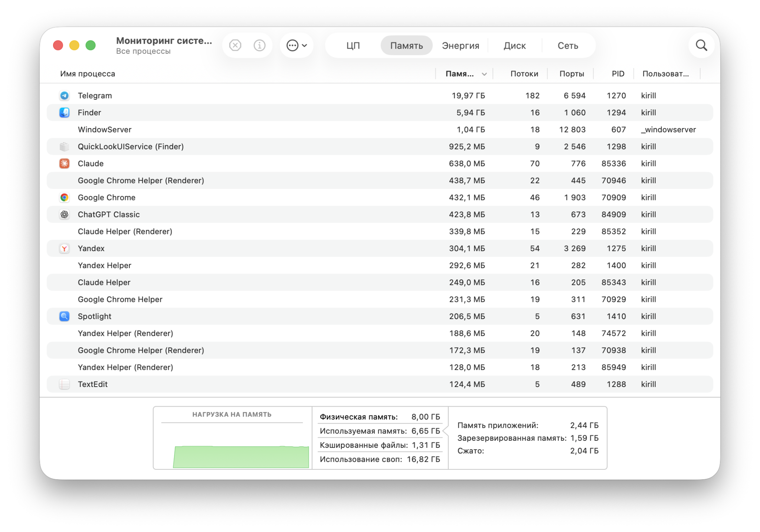Click the QuickLookUIService process icon

pos(64,147)
